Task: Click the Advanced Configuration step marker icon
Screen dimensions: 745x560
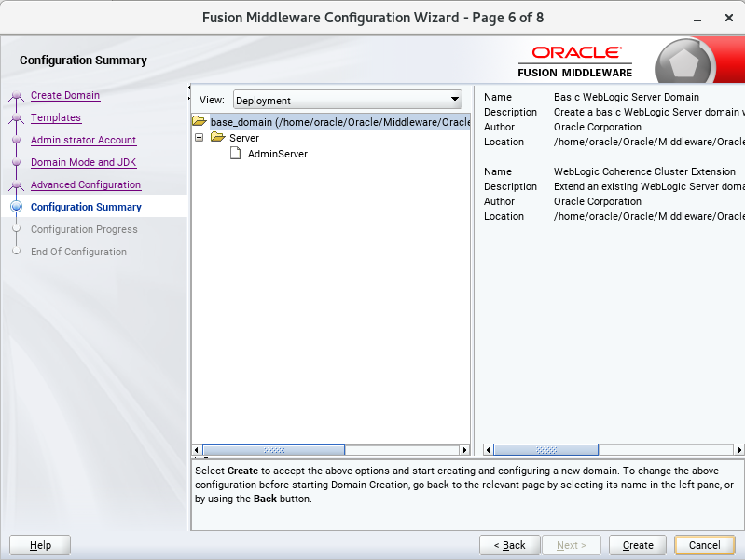Action: [x=16, y=184]
